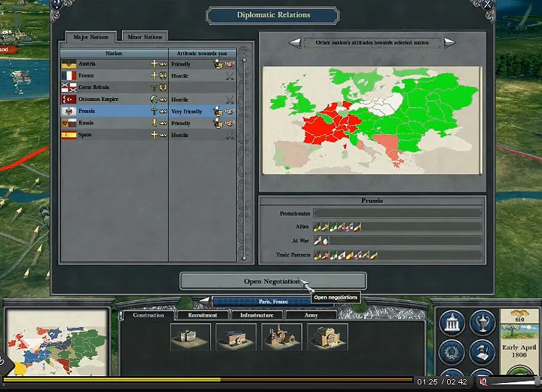
Task: Click the At War flags row
Action: [x=397, y=240]
